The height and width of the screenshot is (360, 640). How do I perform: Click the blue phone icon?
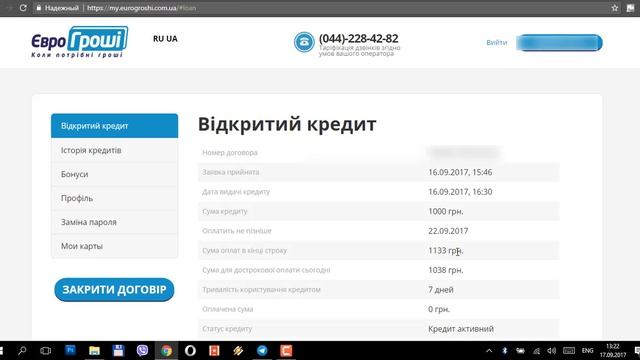pyautogui.click(x=304, y=42)
